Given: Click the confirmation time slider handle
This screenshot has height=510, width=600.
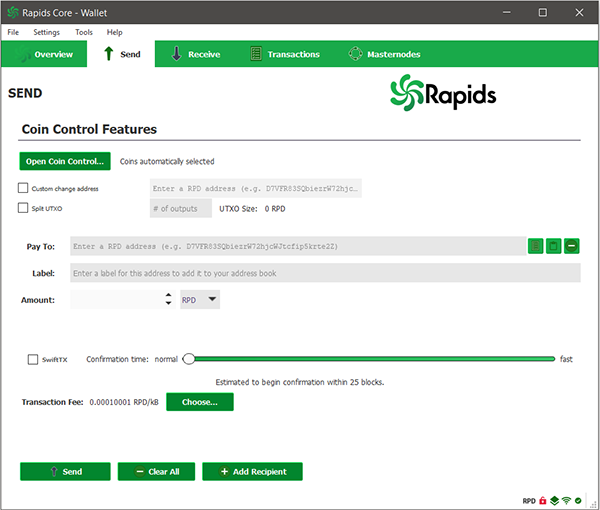Looking at the screenshot, I should coord(189,359).
